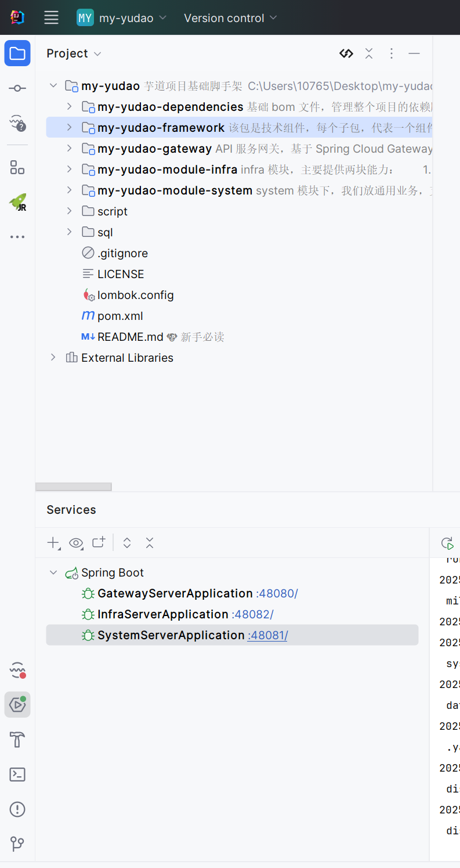Toggle the Project tool window folder button

coord(17,53)
